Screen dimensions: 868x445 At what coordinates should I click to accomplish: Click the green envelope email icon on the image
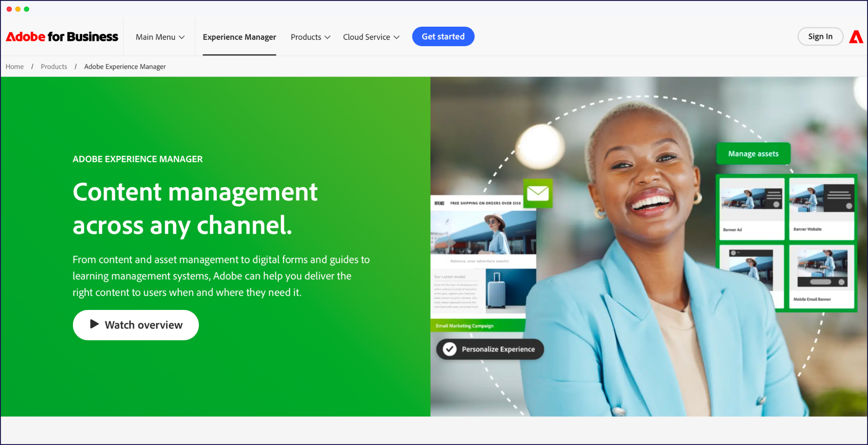click(x=537, y=193)
